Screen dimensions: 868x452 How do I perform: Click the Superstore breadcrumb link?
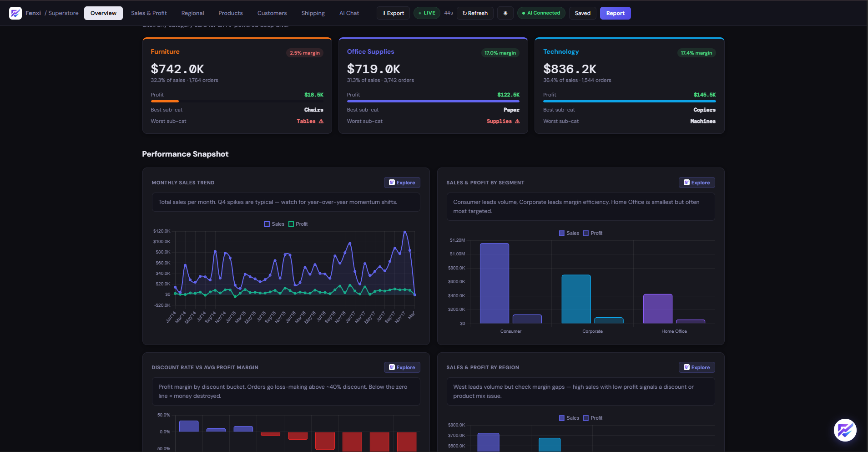tap(63, 13)
